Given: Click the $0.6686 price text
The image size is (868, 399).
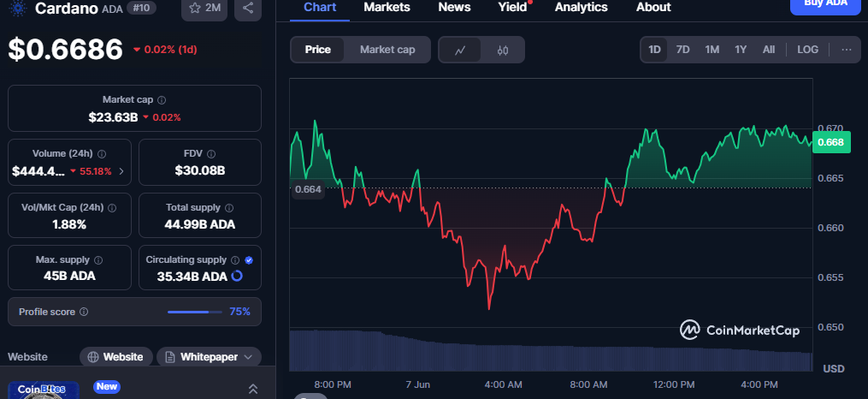Looking at the screenshot, I should 65,50.
